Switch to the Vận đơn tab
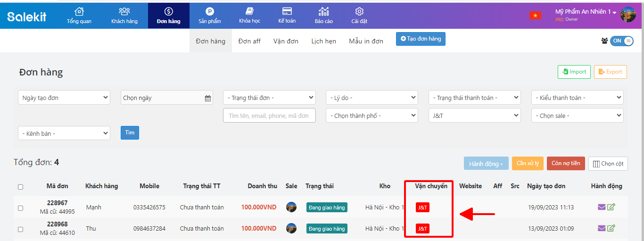Screen dimensions: 644x241 click(286, 41)
